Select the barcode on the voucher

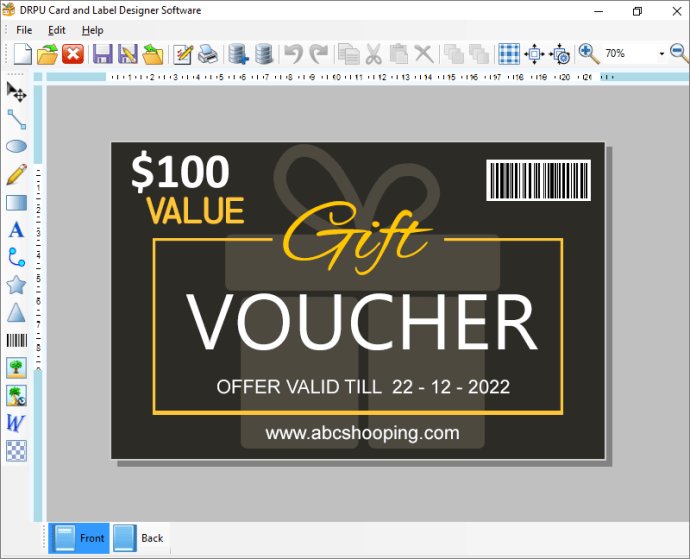(x=538, y=180)
